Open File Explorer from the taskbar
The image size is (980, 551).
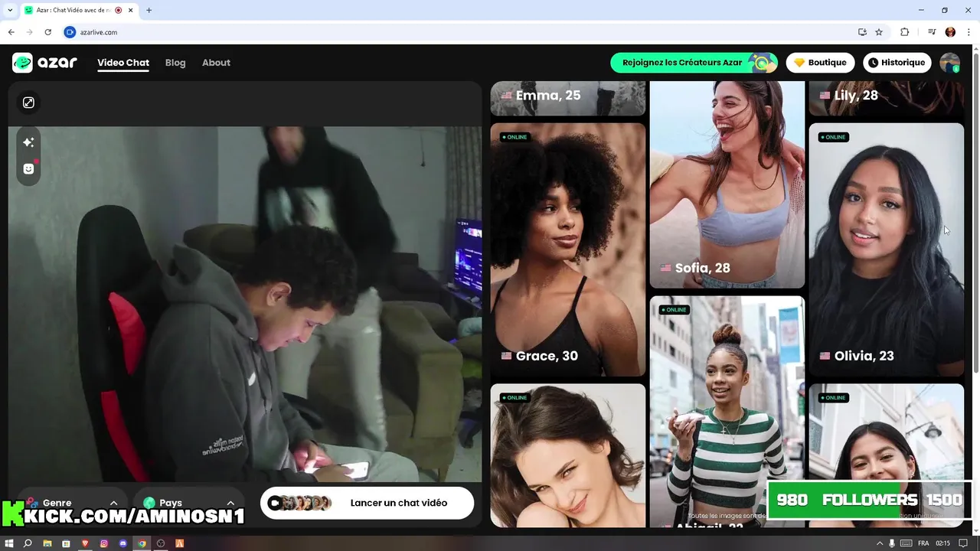click(x=47, y=543)
